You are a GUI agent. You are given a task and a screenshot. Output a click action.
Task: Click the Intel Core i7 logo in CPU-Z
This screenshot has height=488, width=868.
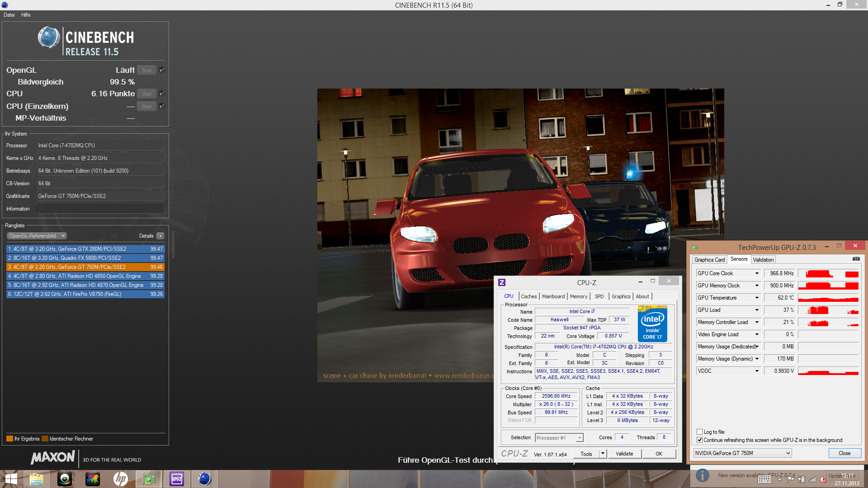652,324
